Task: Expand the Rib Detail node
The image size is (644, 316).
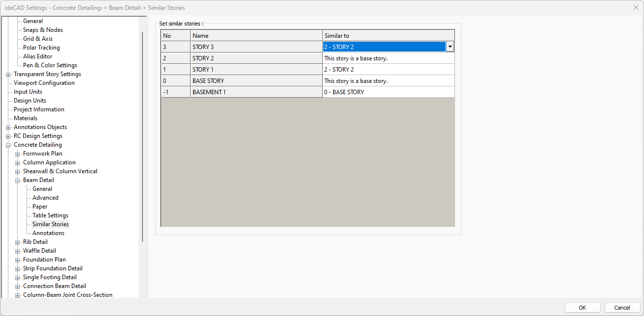Action: coord(18,242)
